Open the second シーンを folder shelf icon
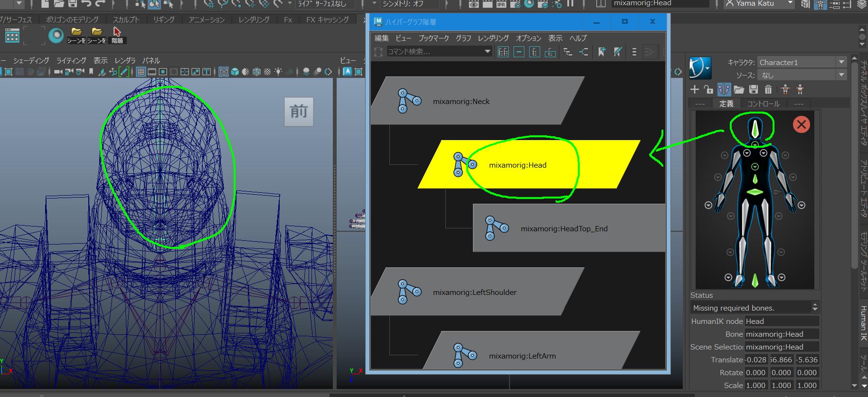The height and width of the screenshot is (397, 868). click(97, 35)
